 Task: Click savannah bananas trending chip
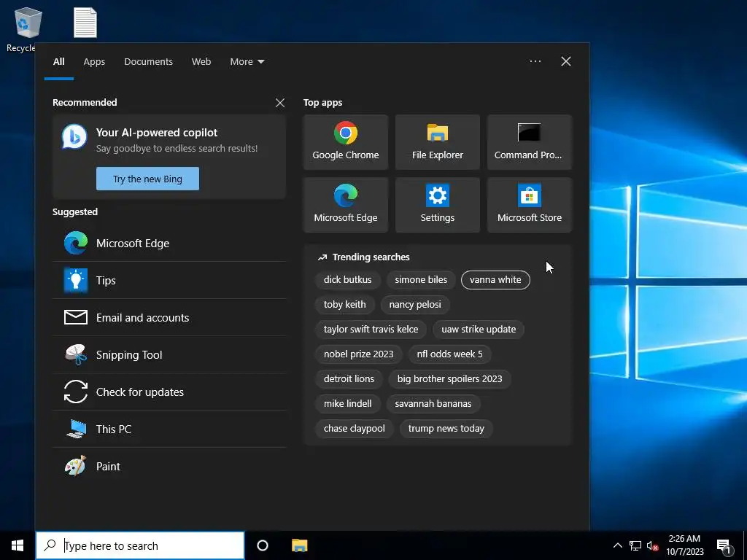click(x=433, y=403)
